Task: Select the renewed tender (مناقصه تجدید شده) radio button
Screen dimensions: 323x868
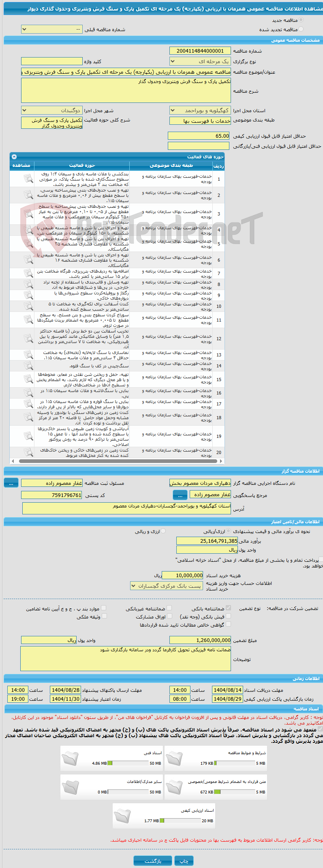Action: (x=301, y=29)
